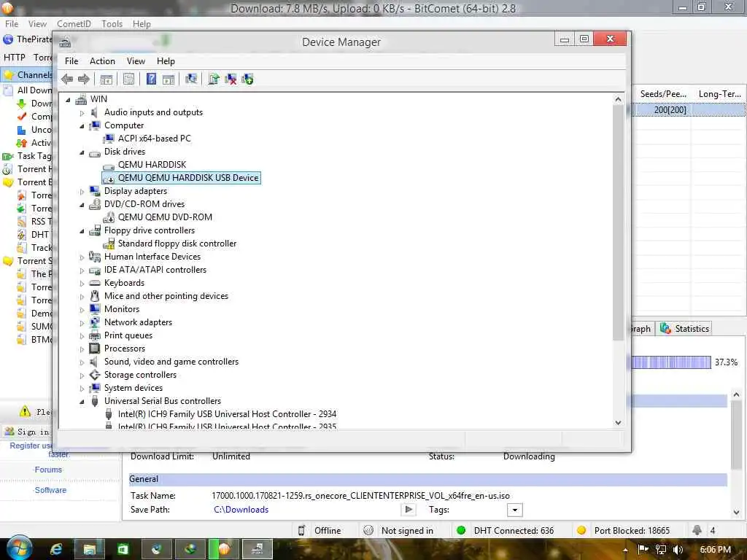
Task: Open the Software link in BitComet sidebar
Action: pos(50,490)
